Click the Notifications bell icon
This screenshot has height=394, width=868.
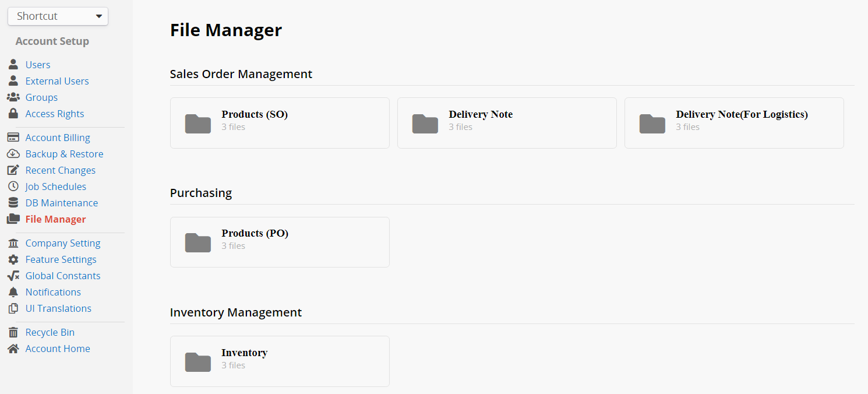(13, 292)
